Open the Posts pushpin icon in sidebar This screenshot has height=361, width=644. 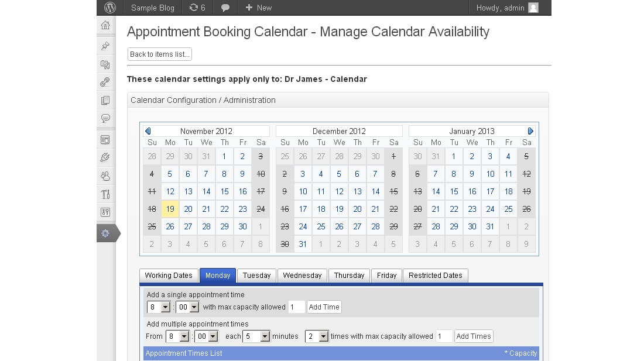tap(105, 46)
